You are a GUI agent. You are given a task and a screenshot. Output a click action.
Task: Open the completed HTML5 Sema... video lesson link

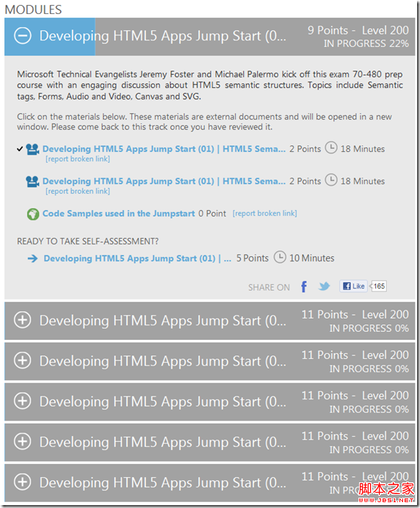pos(164,149)
